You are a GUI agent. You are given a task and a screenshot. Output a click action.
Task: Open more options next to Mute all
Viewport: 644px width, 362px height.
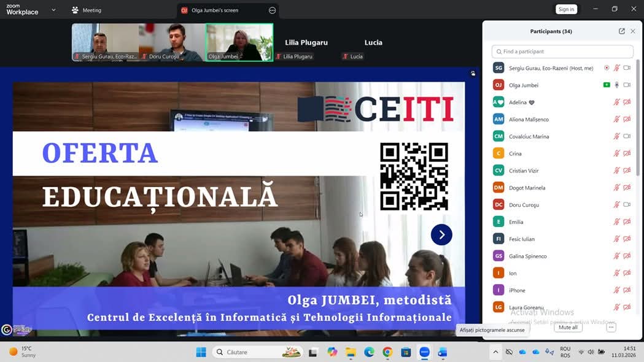[611, 328]
